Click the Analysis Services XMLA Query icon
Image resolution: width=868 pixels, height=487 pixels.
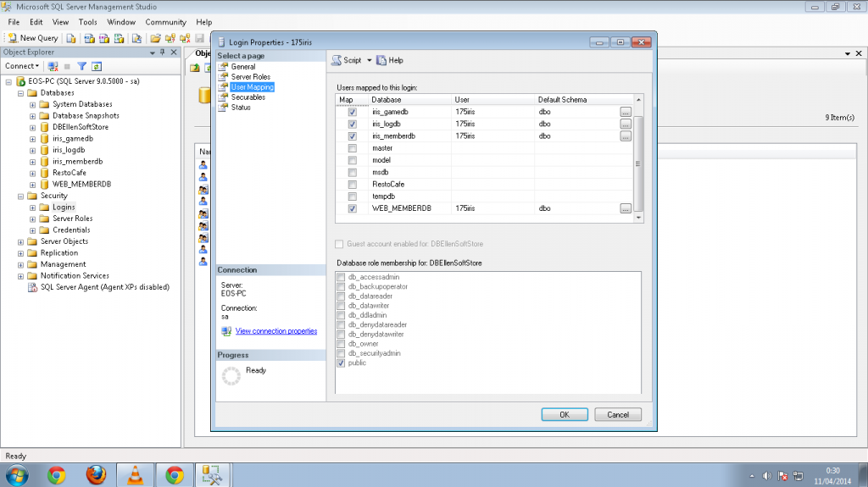119,38
